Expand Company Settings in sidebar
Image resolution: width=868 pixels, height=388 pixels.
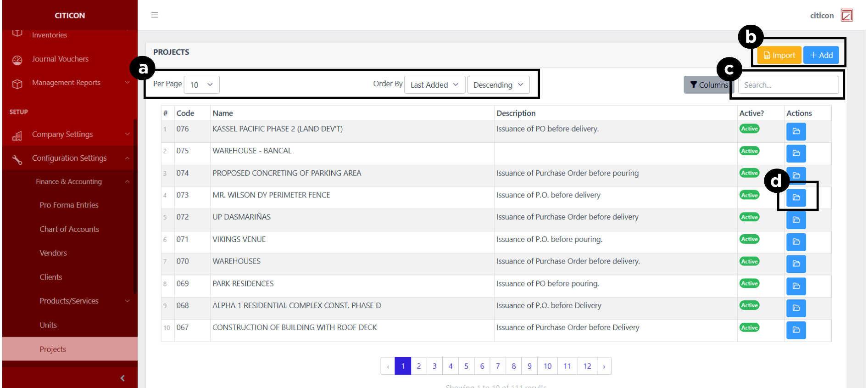click(x=69, y=135)
